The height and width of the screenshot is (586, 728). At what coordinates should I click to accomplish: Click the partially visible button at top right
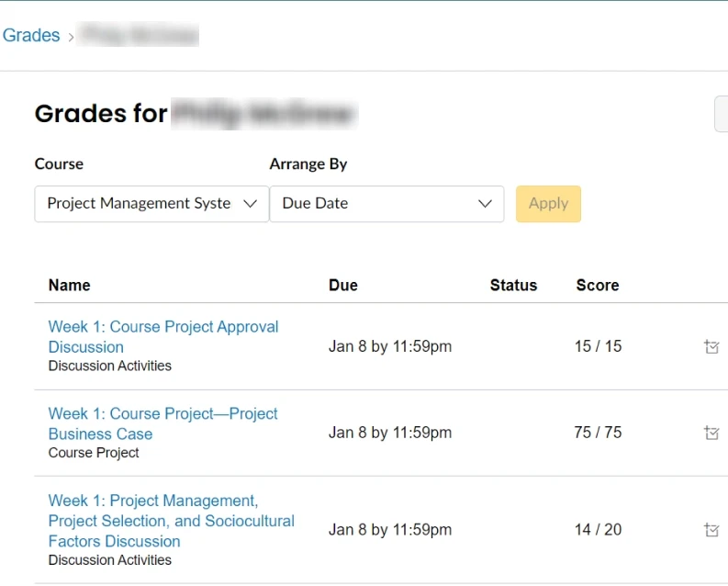(x=721, y=115)
